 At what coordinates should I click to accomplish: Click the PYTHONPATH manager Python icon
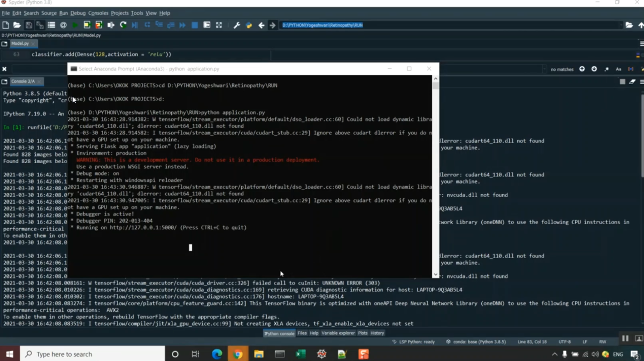(249, 25)
